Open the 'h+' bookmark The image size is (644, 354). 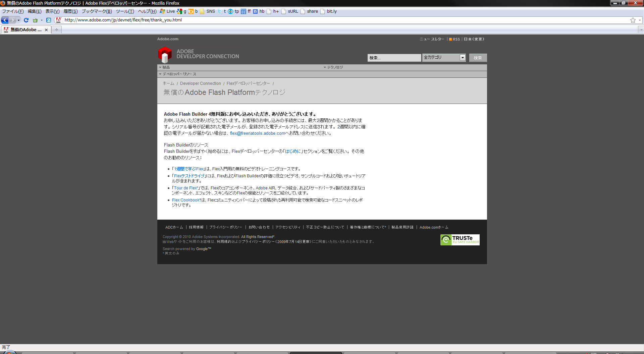click(x=273, y=11)
